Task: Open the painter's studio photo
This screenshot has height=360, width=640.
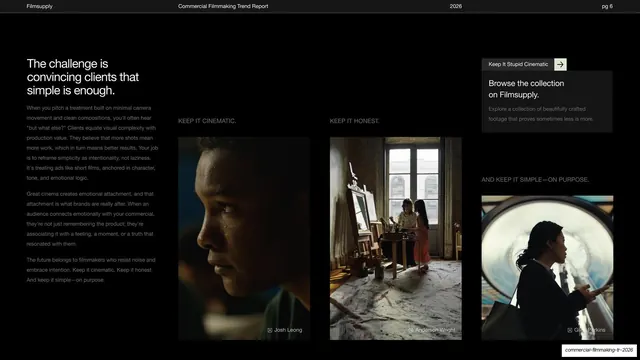Action: [x=396, y=238]
